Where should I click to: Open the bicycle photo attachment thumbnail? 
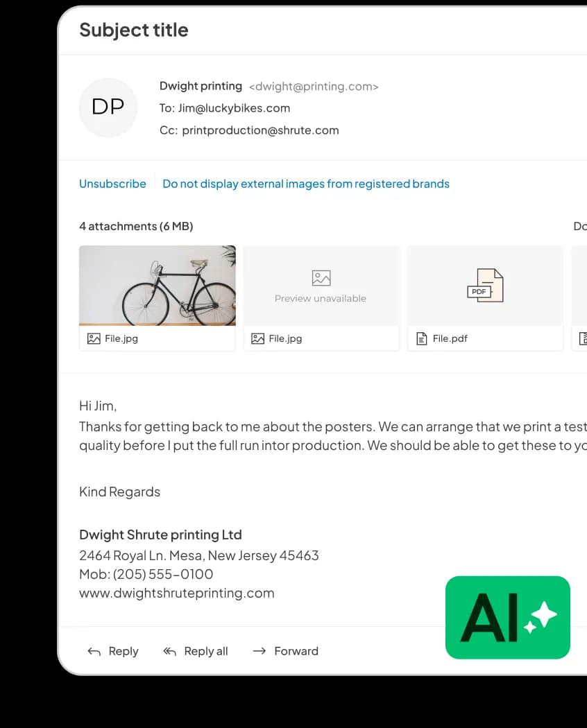[158, 285]
